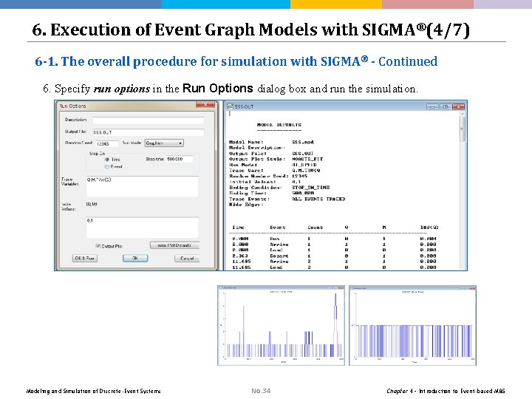Open the right output plot window with uniform bars
Viewport: 532px width, 399px height.
coord(412,325)
